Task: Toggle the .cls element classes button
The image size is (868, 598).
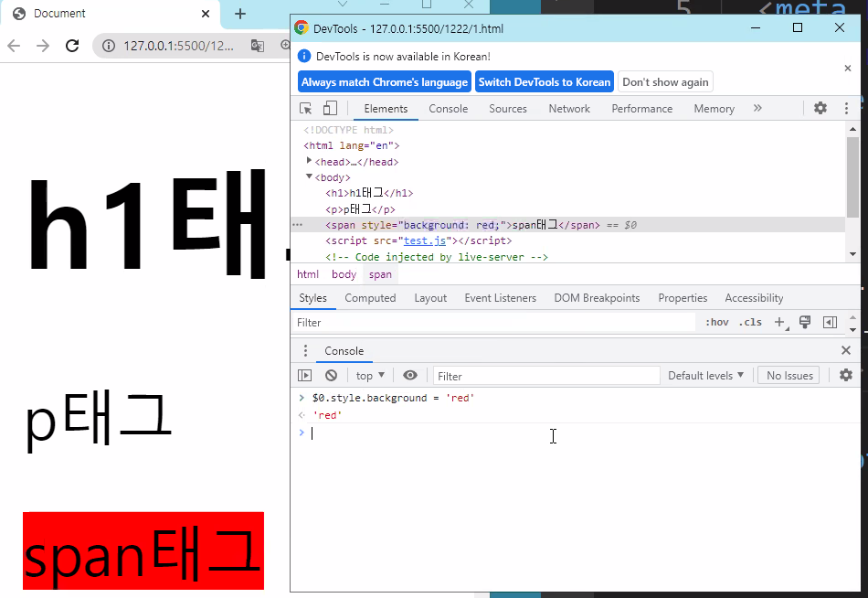Action: (750, 322)
